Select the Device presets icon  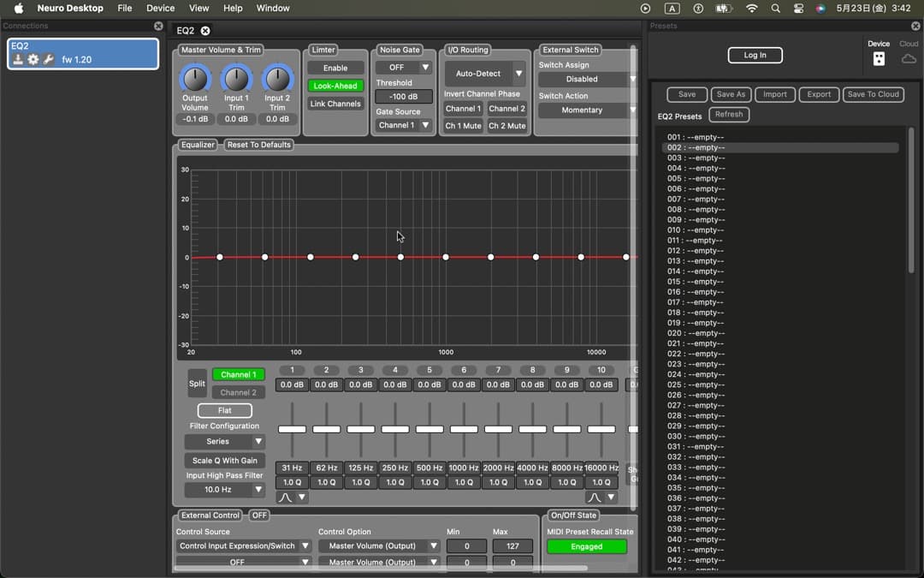click(x=879, y=57)
